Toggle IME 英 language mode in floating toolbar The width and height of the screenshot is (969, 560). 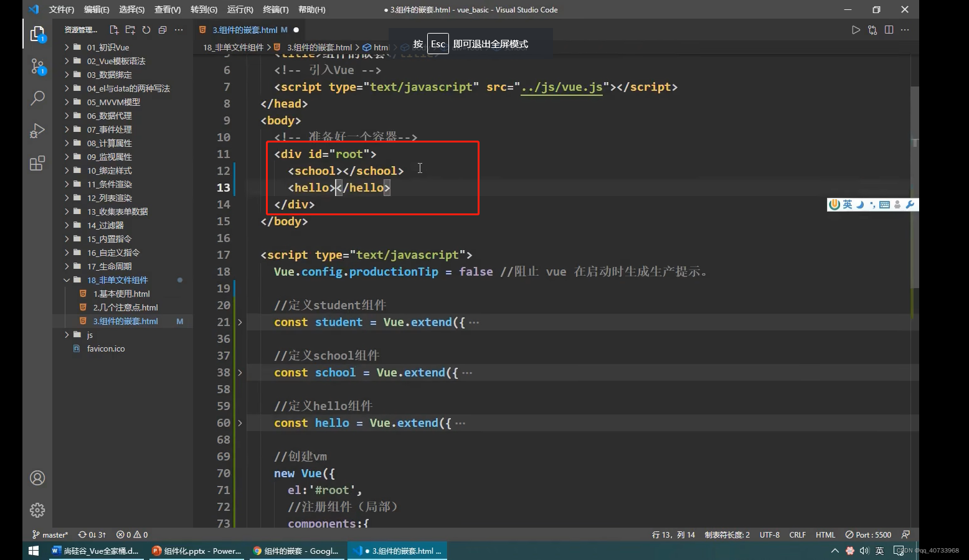[x=848, y=205]
